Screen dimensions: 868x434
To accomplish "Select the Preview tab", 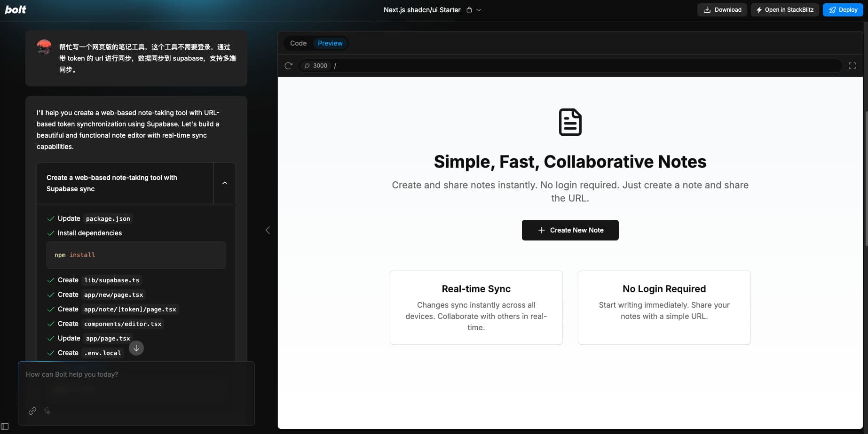I will (x=330, y=43).
